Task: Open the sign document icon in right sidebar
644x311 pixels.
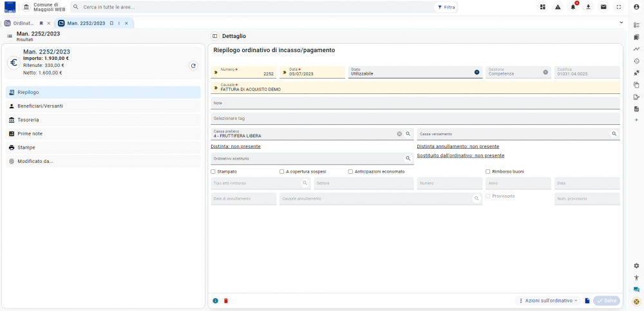Action: 637,97
